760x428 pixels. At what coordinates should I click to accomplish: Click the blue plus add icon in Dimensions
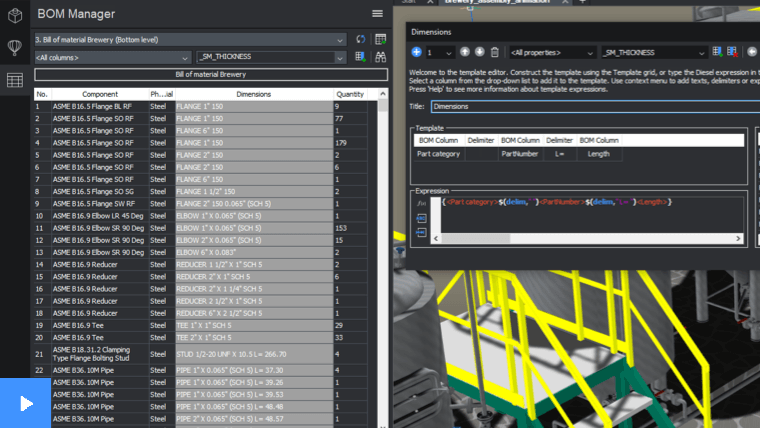tap(416, 52)
